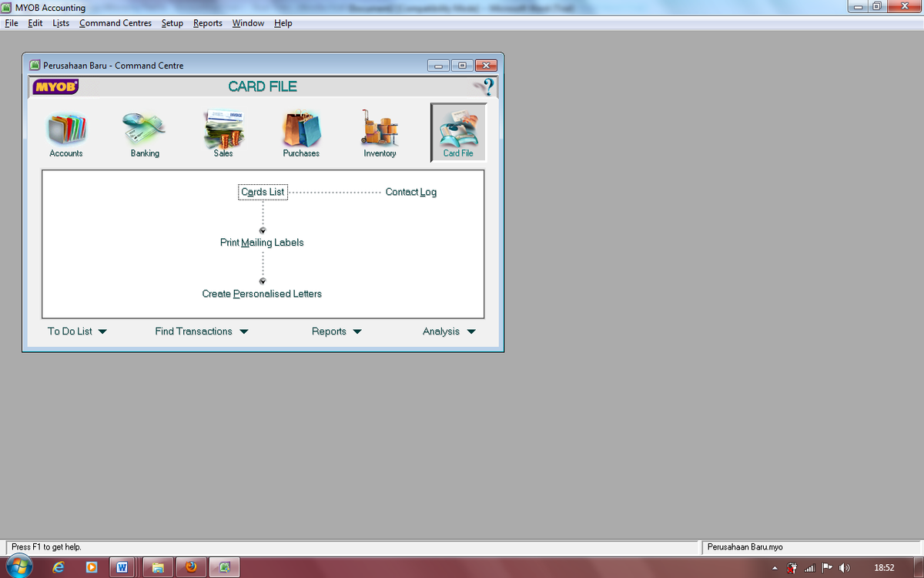Click the MYOB taskbar button
The image size is (924, 578).
tap(224, 567)
